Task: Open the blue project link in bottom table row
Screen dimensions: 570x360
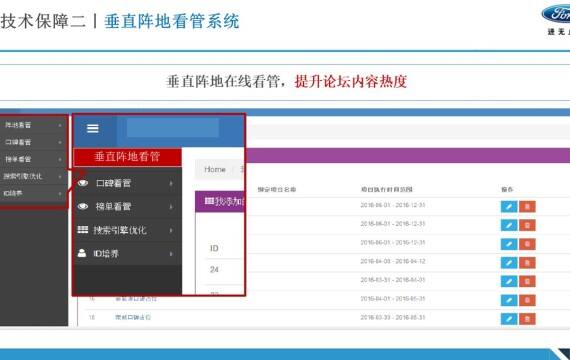Action: (x=133, y=317)
